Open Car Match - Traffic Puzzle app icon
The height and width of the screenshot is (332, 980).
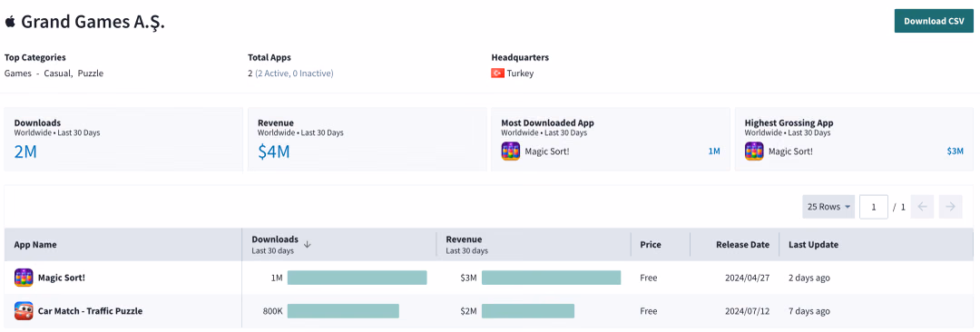(x=24, y=311)
